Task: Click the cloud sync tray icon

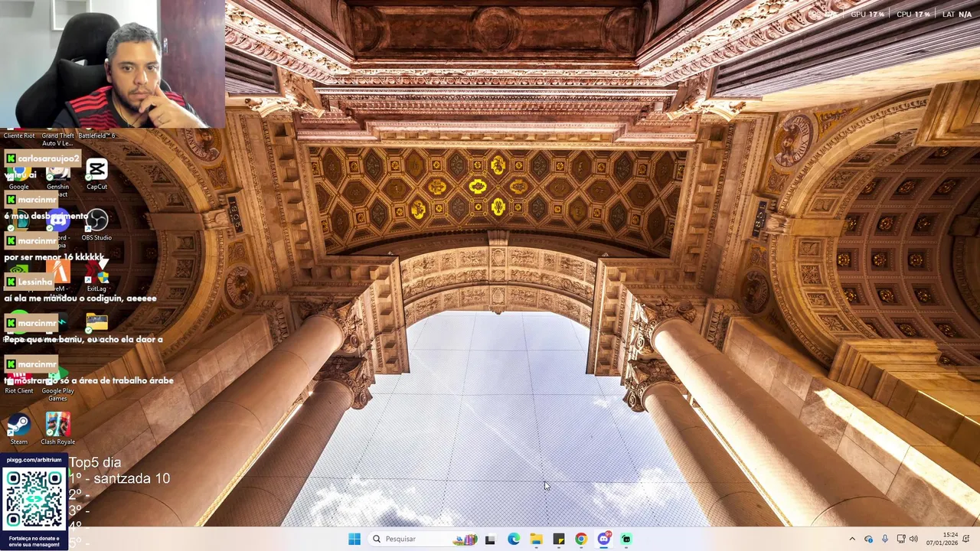Action: tap(868, 540)
